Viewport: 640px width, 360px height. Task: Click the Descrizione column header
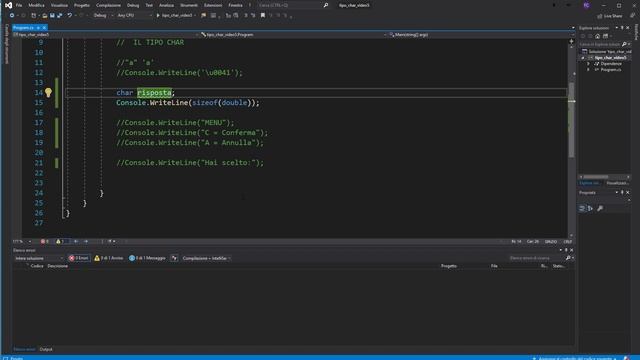[x=58, y=266]
